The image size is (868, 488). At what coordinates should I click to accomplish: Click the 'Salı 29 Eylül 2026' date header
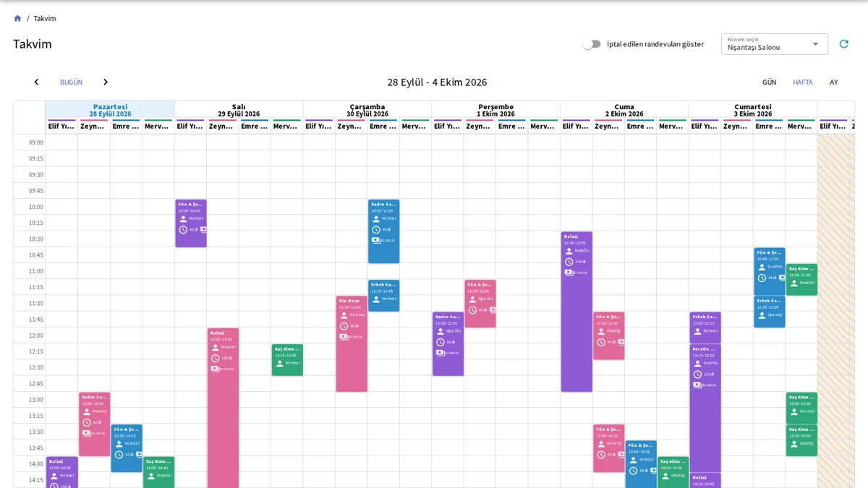coord(239,110)
